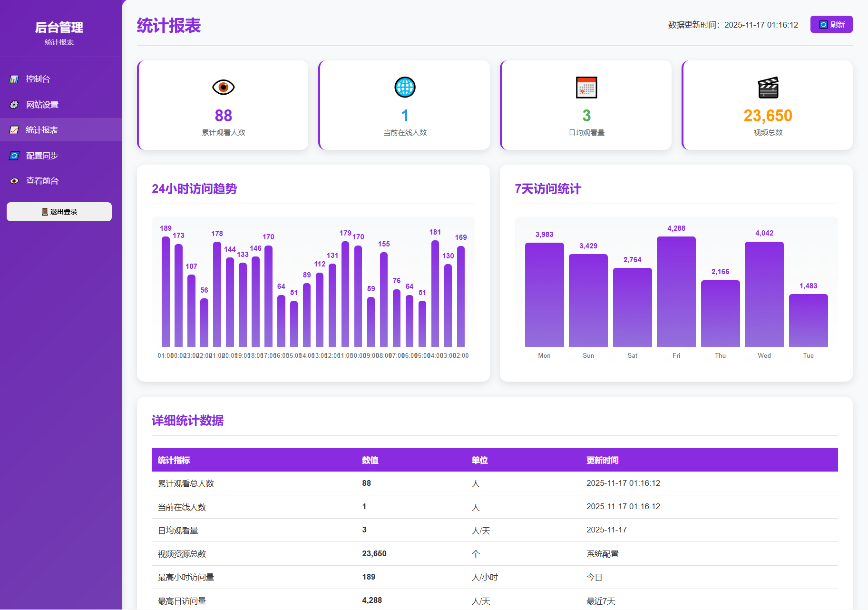Screen dimensions: 868x610
Task: Select the 配置同步 sync icon
Action: click(14, 155)
